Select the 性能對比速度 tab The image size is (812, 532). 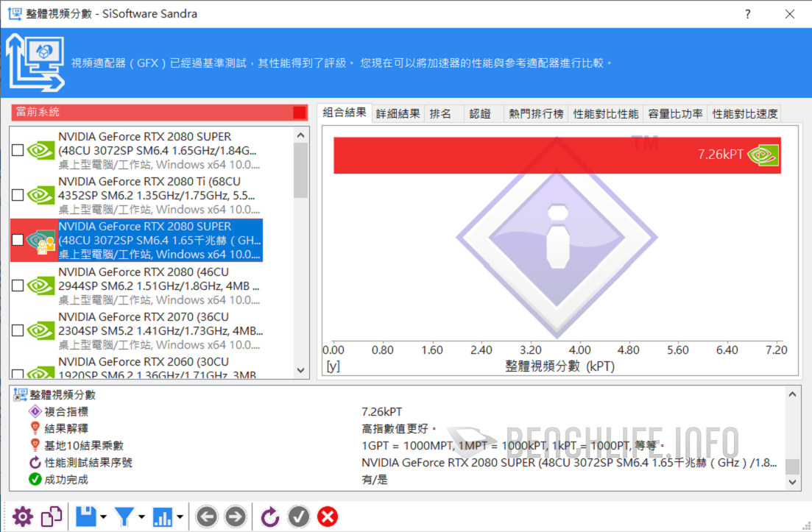745,114
